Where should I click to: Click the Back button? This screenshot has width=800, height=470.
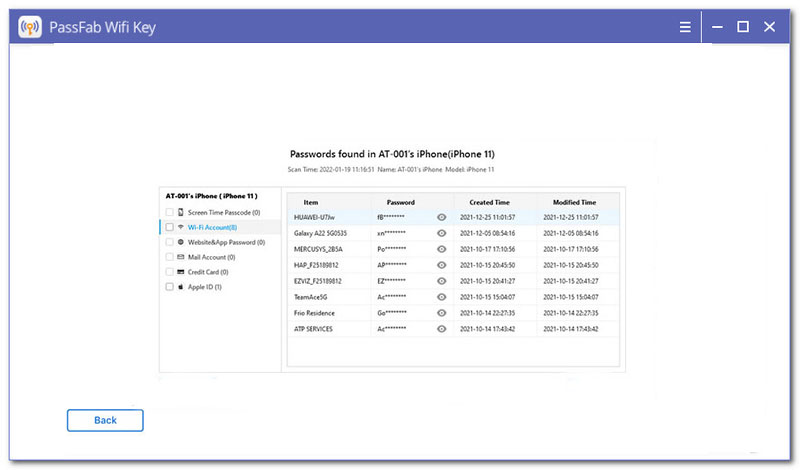tap(105, 420)
